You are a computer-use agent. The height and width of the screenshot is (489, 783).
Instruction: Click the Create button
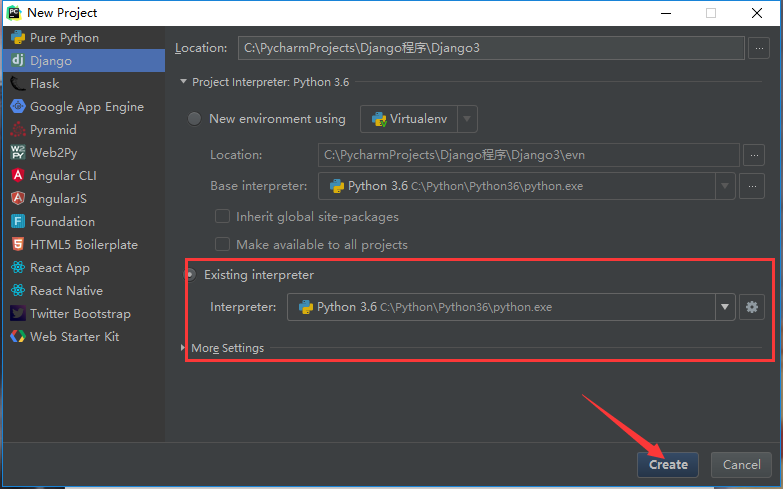pyautogui.click(x=668, y=465)
